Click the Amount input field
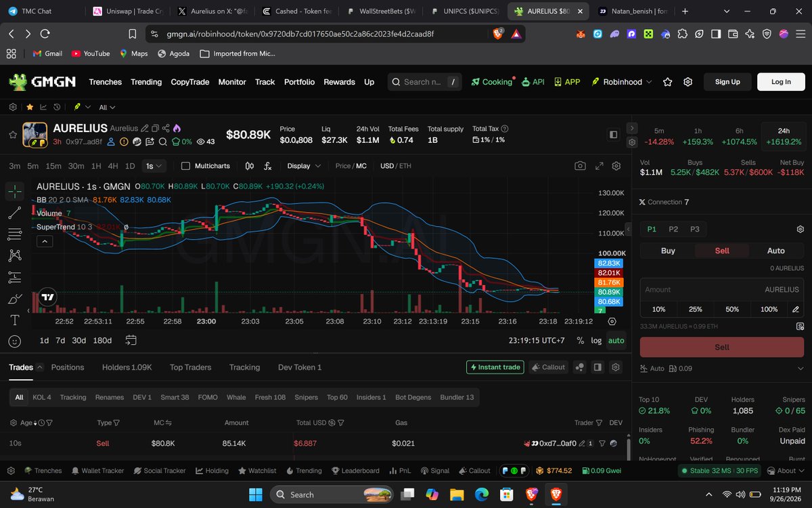812x508 pixels. (x=721, y=289)
